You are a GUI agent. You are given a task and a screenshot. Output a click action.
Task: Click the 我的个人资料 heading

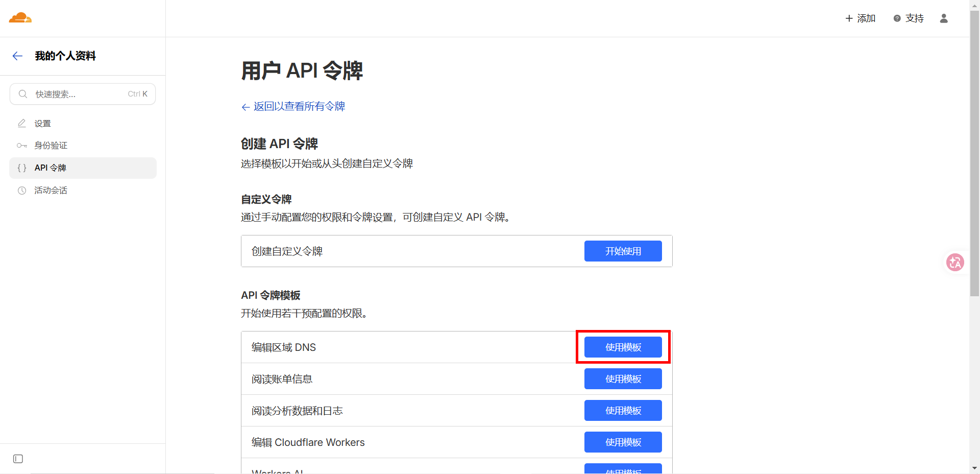65,56
